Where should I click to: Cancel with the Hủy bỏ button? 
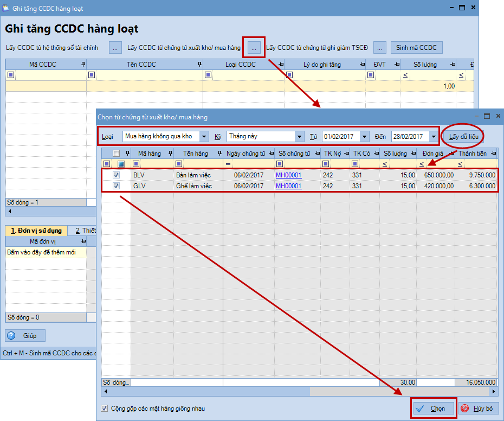(479, 409)
